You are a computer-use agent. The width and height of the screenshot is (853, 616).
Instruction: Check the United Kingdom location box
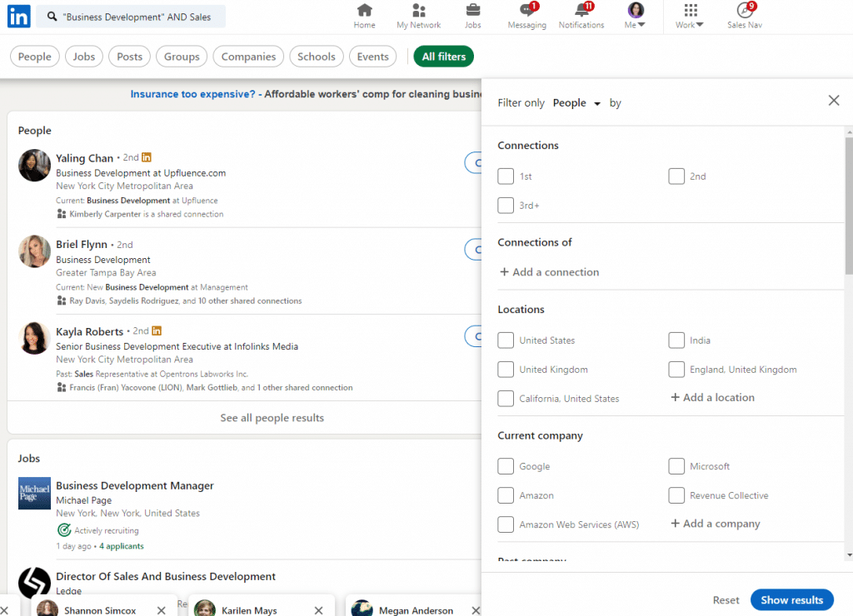coord(506,370)
